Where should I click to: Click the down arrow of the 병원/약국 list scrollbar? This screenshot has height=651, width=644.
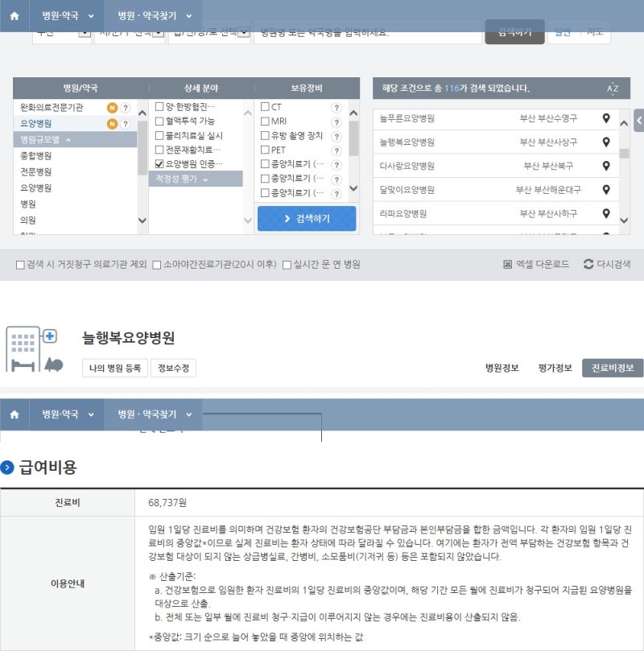(x=142, y=220)
